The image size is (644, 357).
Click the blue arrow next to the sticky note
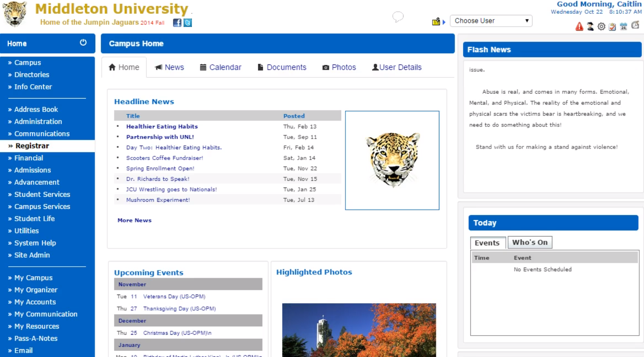click(x=444, y=22)
